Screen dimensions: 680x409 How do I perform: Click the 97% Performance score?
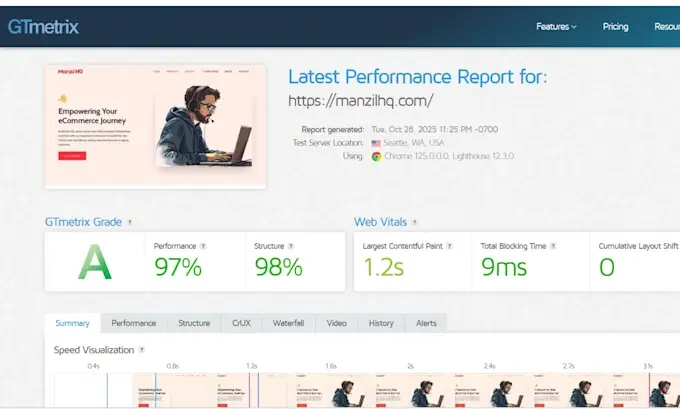178,267
